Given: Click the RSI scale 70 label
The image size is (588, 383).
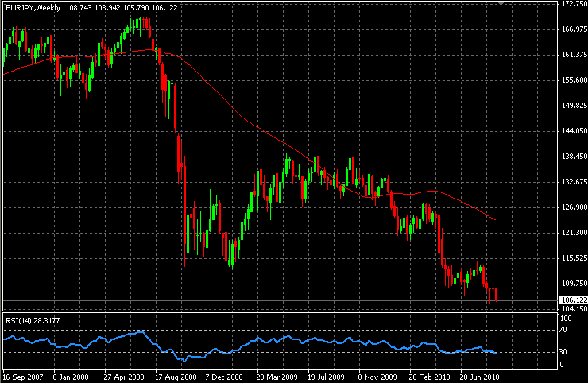Looking at the screenshot, I should point(563,330).
